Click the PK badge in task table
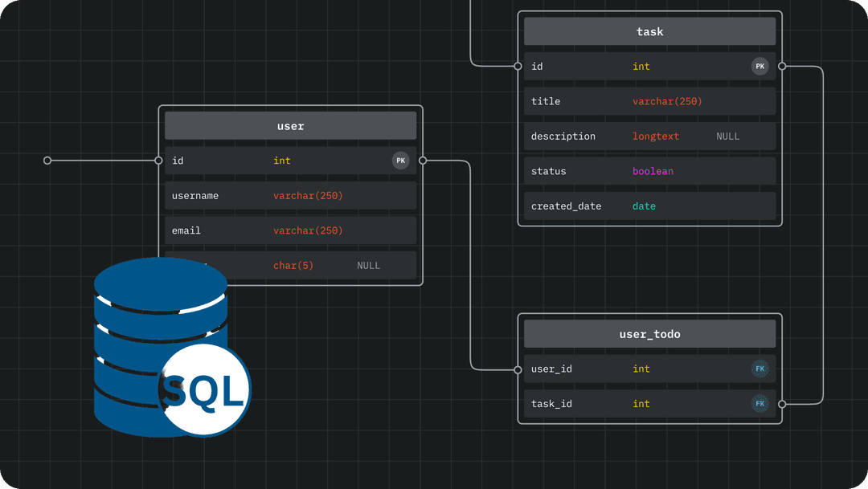This screenshot has height=489, width=868. tap(760, 67)
